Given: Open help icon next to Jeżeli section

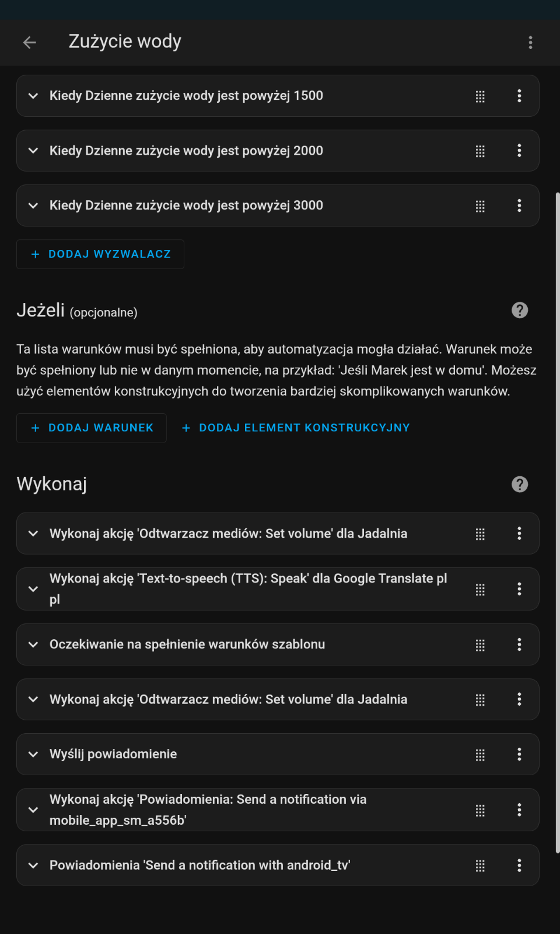Looking at the screenshot, I should click(x=520, y=310).
